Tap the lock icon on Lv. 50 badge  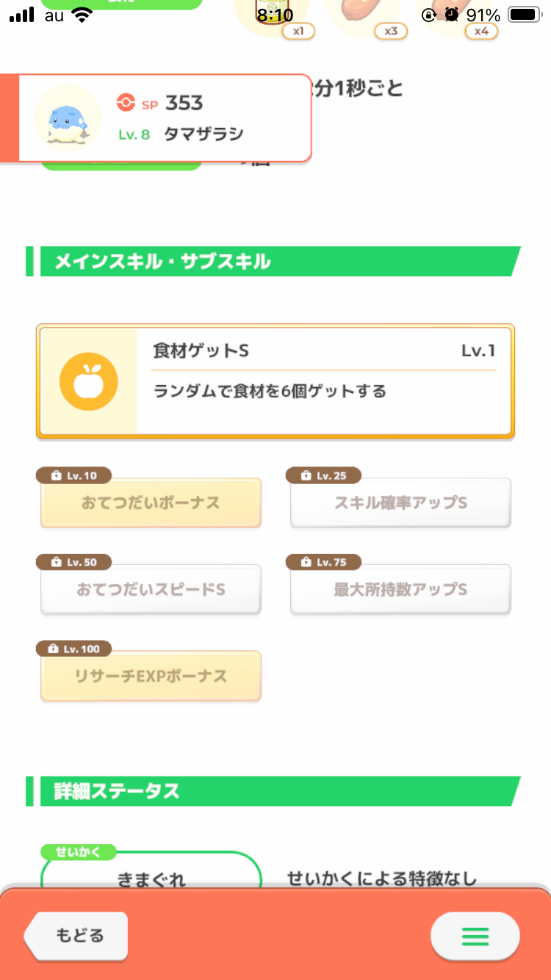(57, 563)
